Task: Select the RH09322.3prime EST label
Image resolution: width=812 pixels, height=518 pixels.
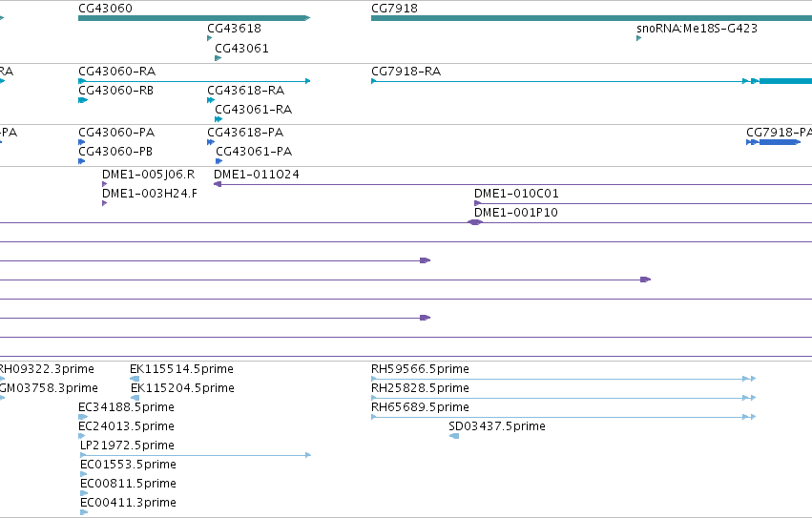Action: (46, 369)
